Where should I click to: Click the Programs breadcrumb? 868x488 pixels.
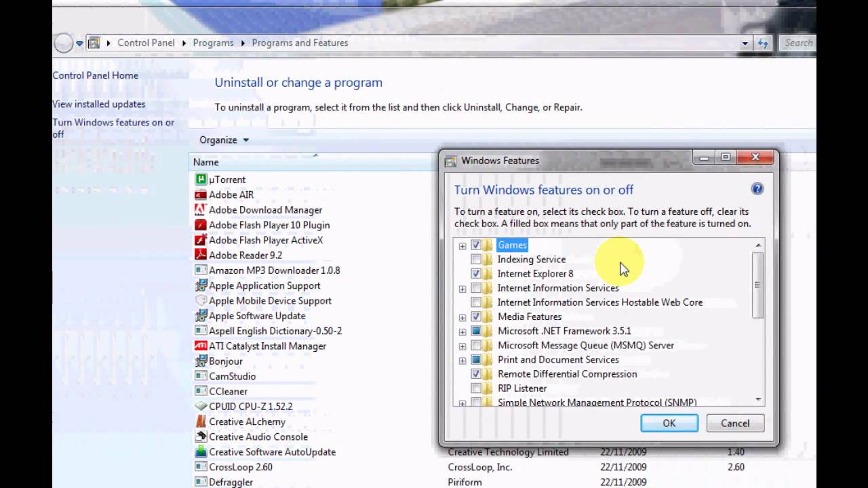tap(213, 43)
